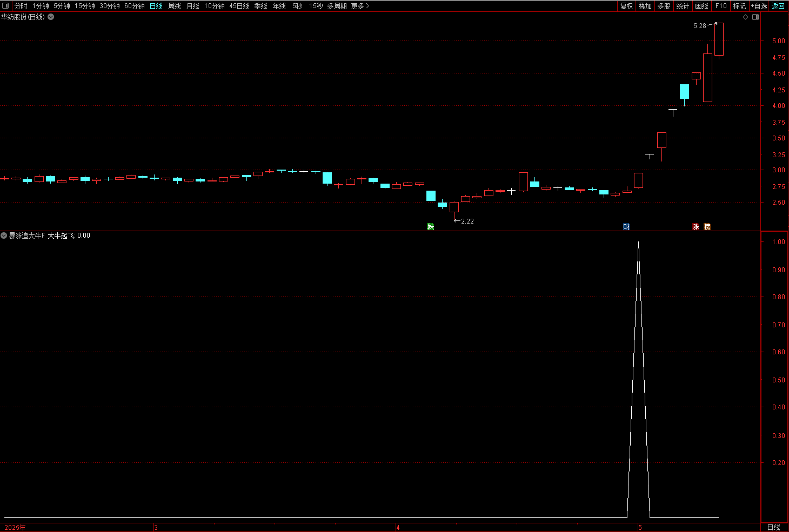This screenshot has width=789, height=532.
Task: Select the 30分钟 period
Action: (110, 6)
